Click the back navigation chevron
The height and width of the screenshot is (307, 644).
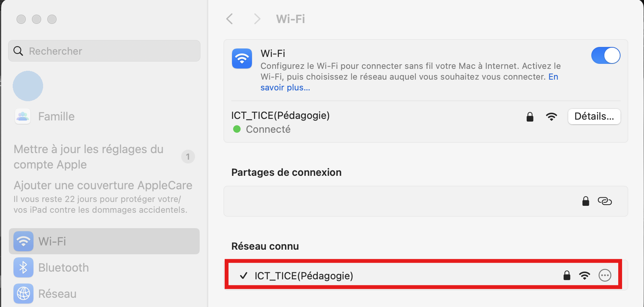(x=230, y=18)
